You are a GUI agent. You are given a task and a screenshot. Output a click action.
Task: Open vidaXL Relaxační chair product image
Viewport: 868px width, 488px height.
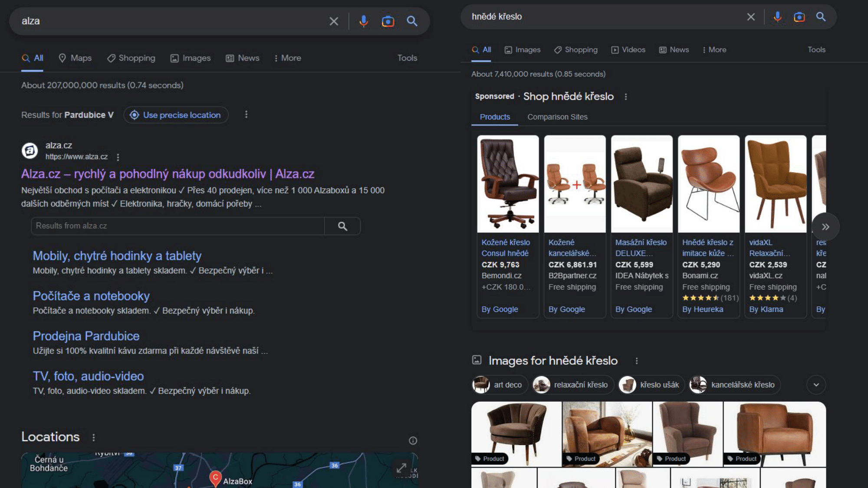pyautogui.click(x=776, y=184)
